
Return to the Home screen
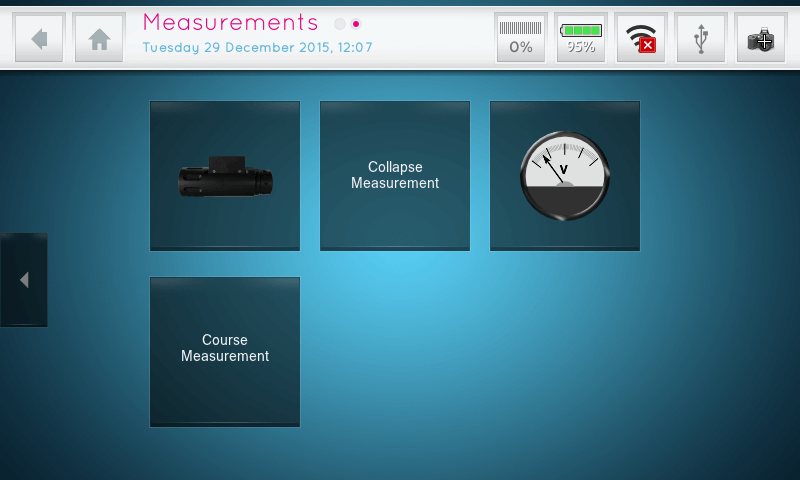[x=99, y=38]
